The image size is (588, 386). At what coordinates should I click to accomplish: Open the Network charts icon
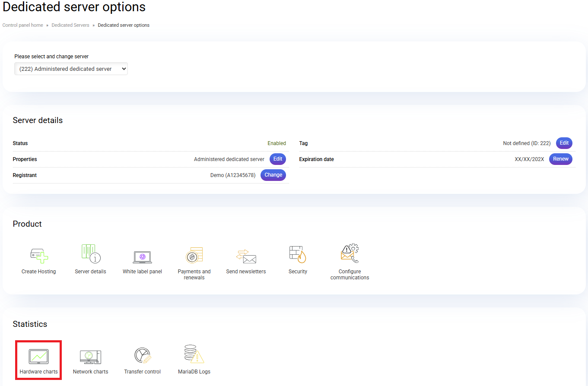(90, 356)
